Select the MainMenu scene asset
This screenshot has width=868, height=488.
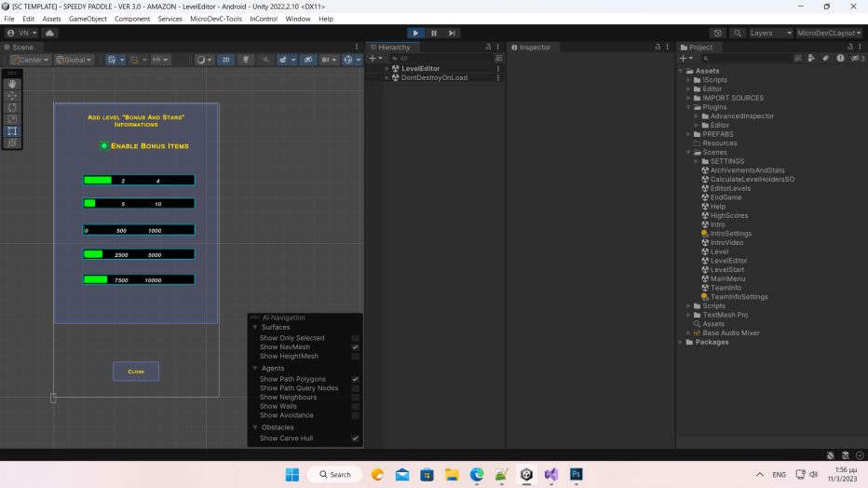[x=726, y=278]
